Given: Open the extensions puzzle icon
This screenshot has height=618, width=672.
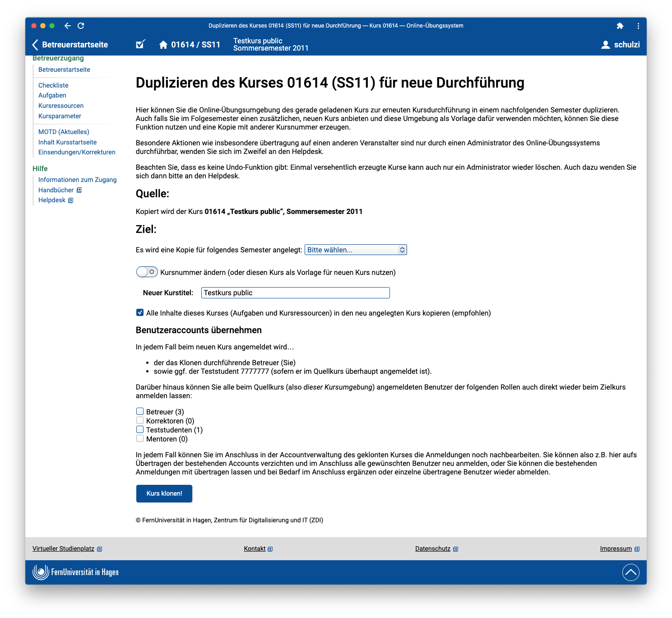Looking at the screenshot, I should 620,26.
